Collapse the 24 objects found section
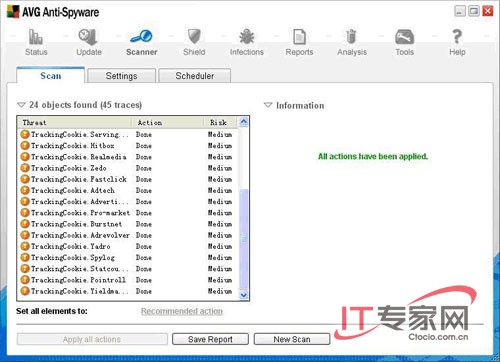500x362 pixels. click(21, 105)
